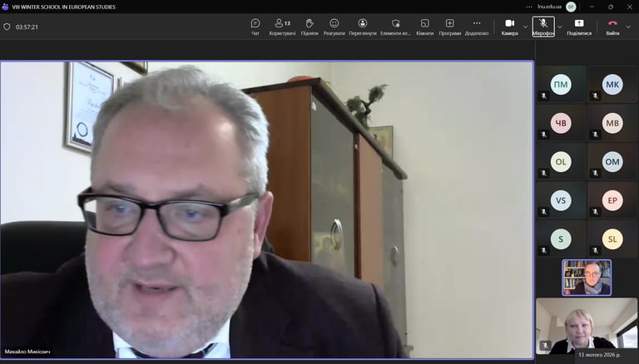This screenshot has height=364, width=639.
Task: Expand microphone options arrow next to Мікрофон
Action: pos(560,27)
